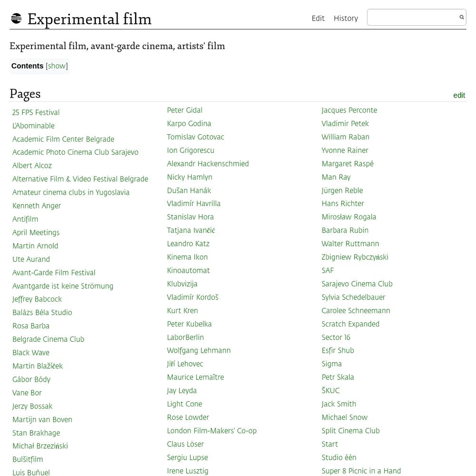
Task: Open Amateur cinema clubs in Yugoslavia
Action: pos(71,192)
